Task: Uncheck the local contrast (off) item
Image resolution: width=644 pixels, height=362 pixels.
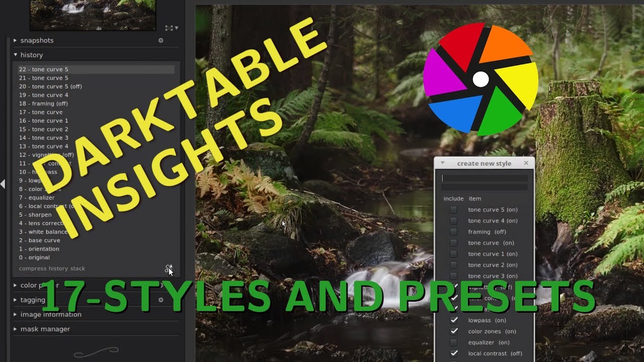Action: point(454,353)
